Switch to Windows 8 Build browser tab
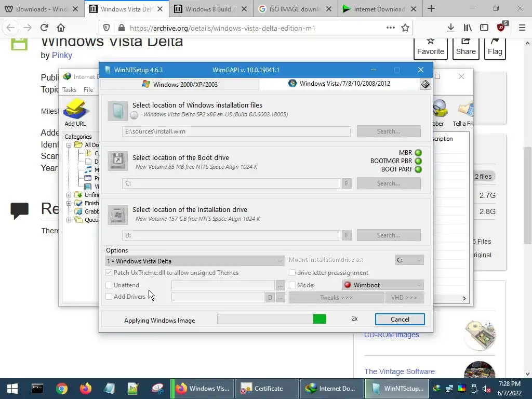532x399 pixels. 210,9
